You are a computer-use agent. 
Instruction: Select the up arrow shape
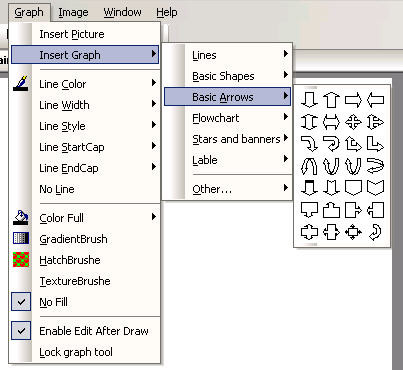pyautogui.click(x=331, y=100)
